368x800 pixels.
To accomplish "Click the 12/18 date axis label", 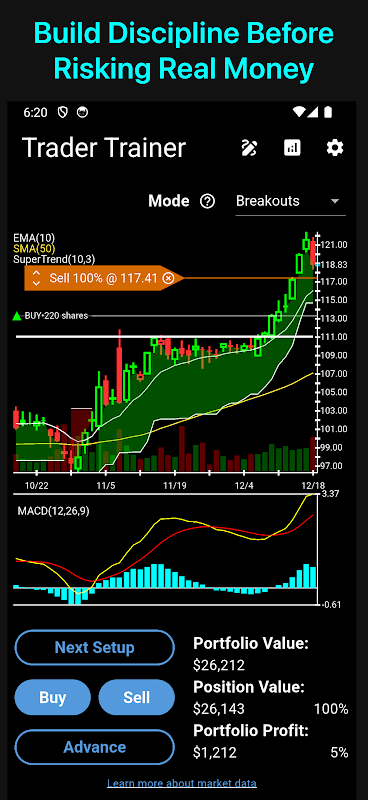I will (x=313, y=485).
